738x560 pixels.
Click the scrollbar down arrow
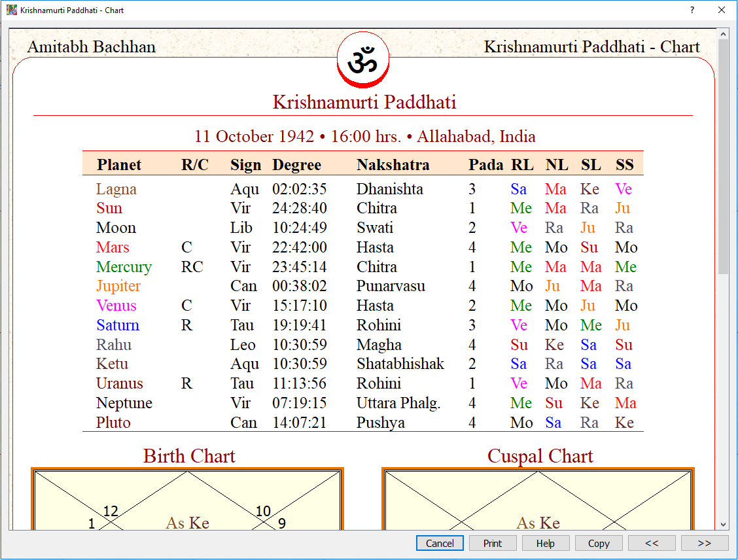coord(722,524)
